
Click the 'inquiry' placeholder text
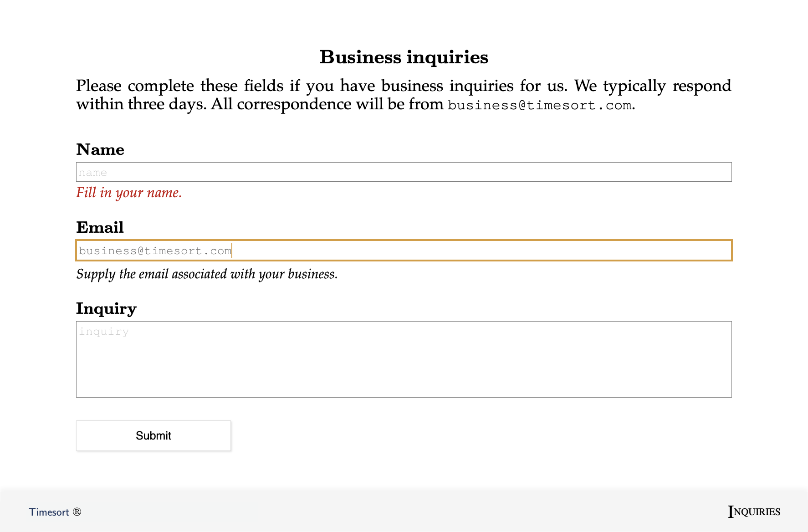coord(104,332)
